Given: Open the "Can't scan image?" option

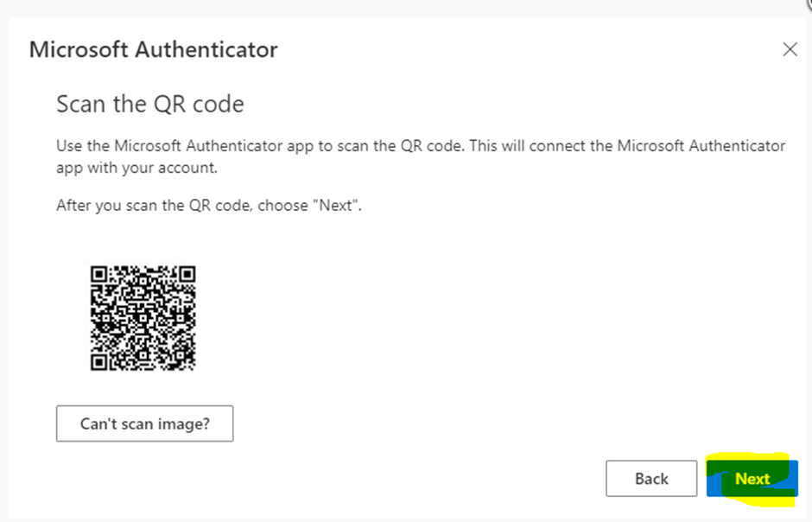Looking at the screenshot, I should [x=145, y=424].
